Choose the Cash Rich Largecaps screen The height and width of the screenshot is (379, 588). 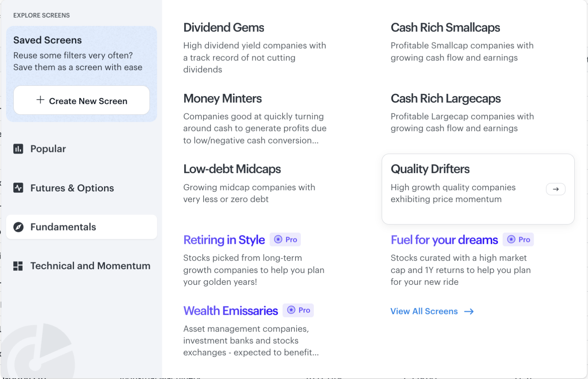446,98
